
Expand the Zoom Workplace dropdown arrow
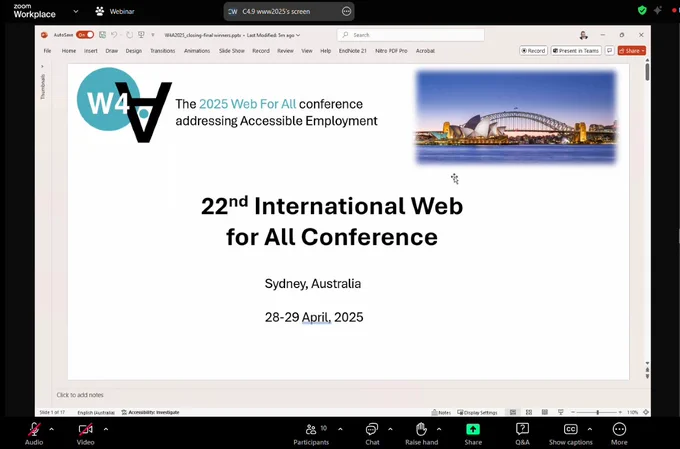[x=76, y=11]
